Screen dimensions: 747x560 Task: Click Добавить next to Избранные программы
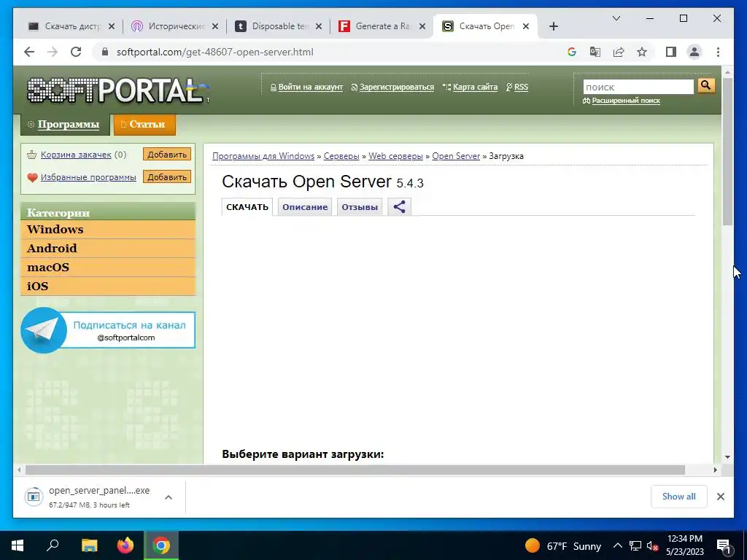(167, 176)
